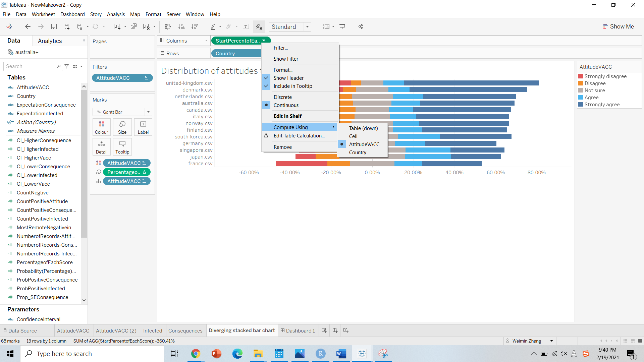Open StartPercentofEachScore pill dropdown arrow

(x=264, y=41)
